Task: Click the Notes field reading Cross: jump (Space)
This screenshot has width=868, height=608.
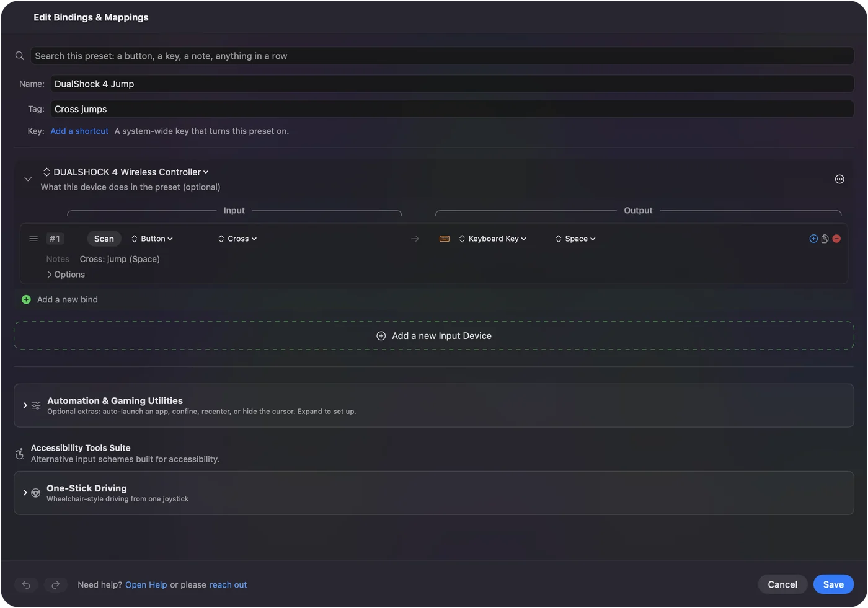Action: pyautogui.click(x=120, y=259)
